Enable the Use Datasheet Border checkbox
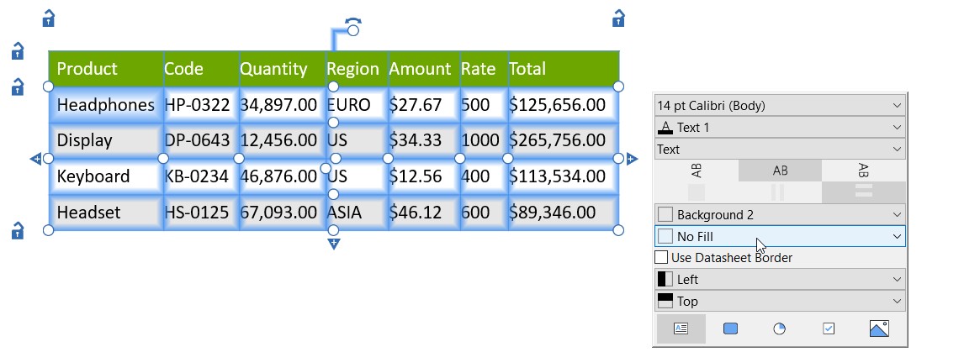Image resolution: width=980 pixels, height=352 pixels. tap(661, 257)
